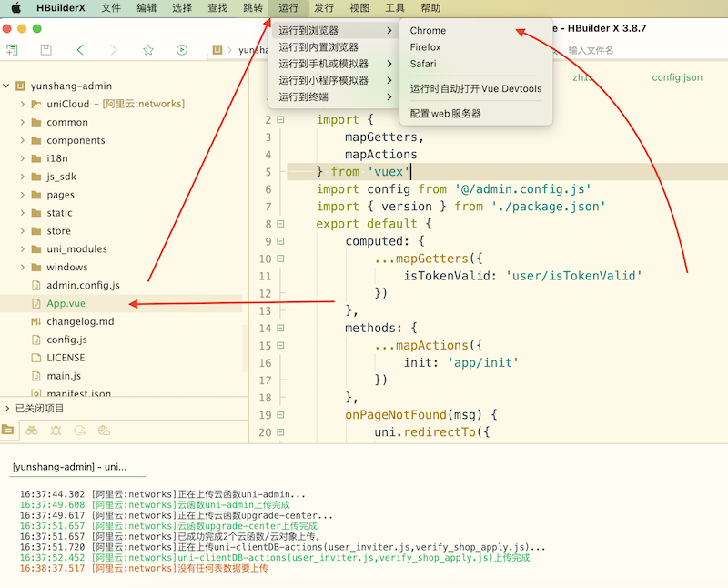Click 运行时自动打开 Vue Devtools option
This screenshot has height=588, width=728.
pyautogui.click(x=476, y=88)
